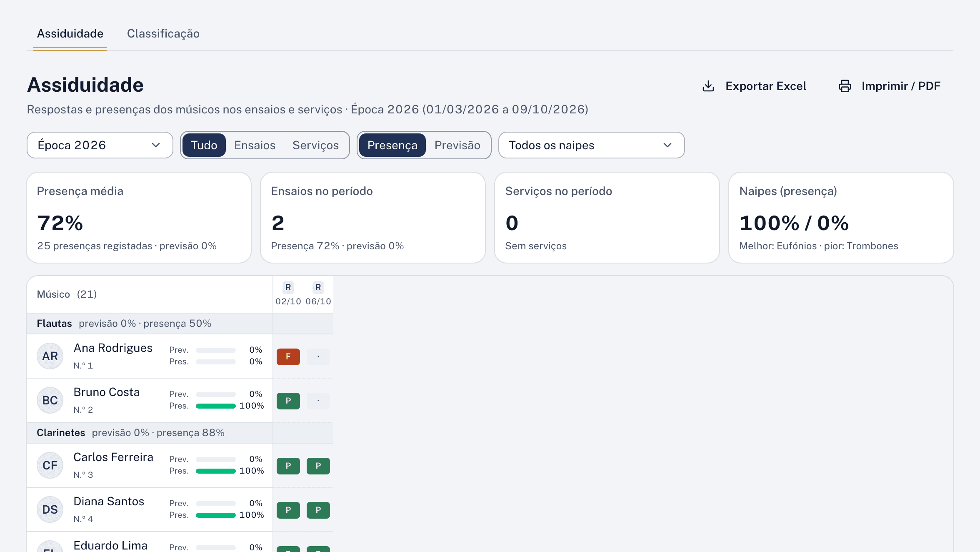Select the Presença view mode

392,145
